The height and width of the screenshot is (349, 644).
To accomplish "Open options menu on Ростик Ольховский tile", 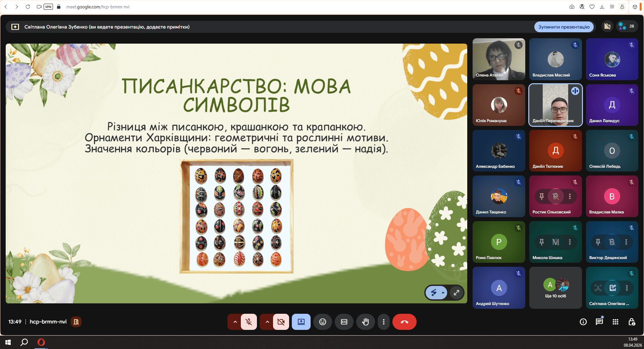I will [570, 196].
